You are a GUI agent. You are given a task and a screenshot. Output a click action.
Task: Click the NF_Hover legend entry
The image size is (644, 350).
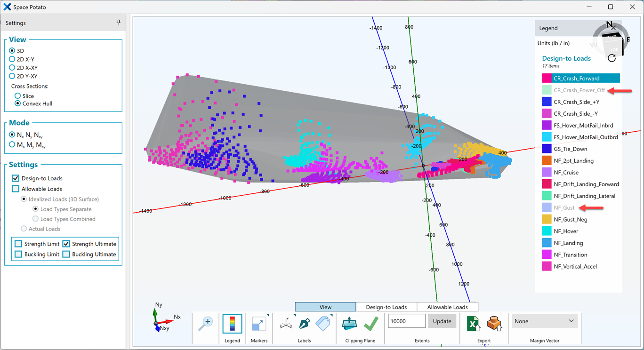[x=566, y=231]
